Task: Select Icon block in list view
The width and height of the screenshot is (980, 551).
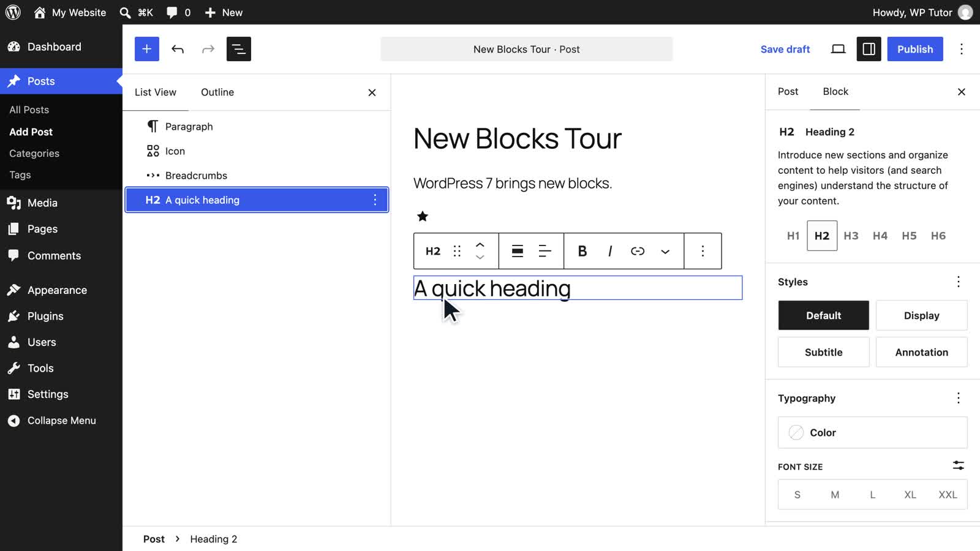Action: (x=257, y=151)
